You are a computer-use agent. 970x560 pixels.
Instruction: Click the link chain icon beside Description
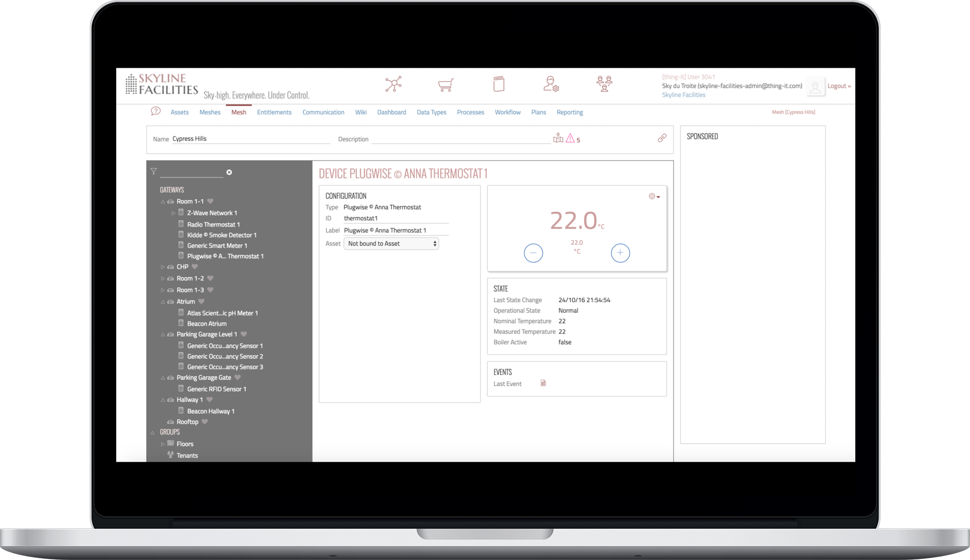point(662,138)
